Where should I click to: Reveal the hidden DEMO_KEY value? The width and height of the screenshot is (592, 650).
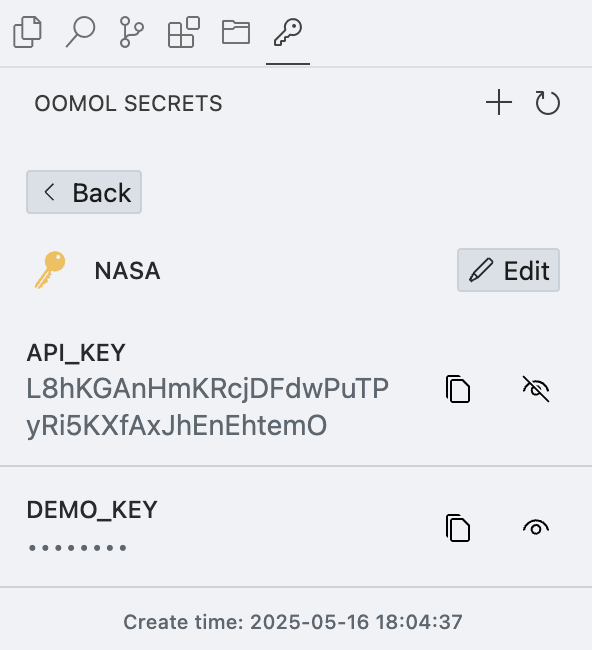tap(536, 528)
